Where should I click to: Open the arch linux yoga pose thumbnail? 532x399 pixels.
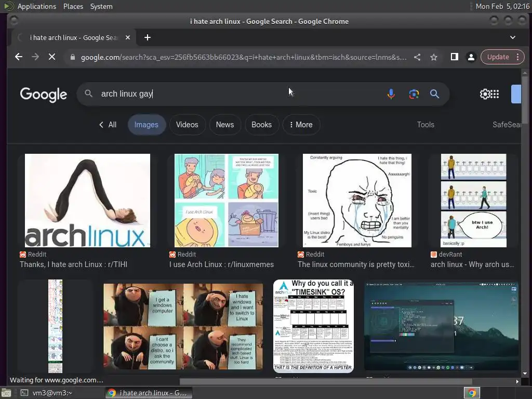(x=87, y=201)
